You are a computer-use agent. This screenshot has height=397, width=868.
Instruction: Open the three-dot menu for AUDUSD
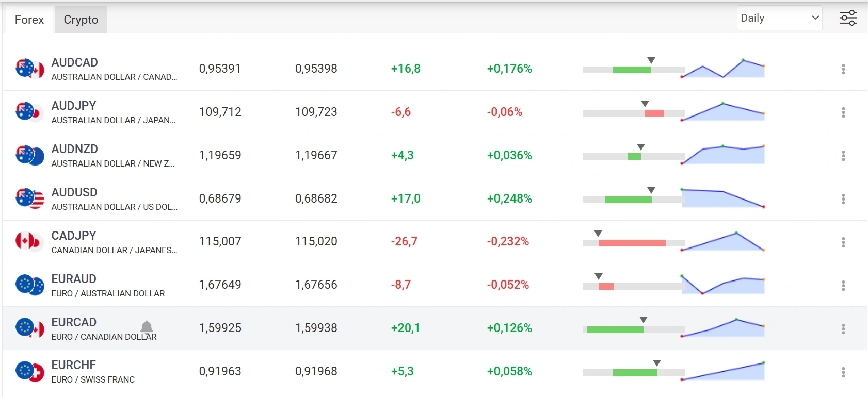pyautogui.click(x=843, y=199)
